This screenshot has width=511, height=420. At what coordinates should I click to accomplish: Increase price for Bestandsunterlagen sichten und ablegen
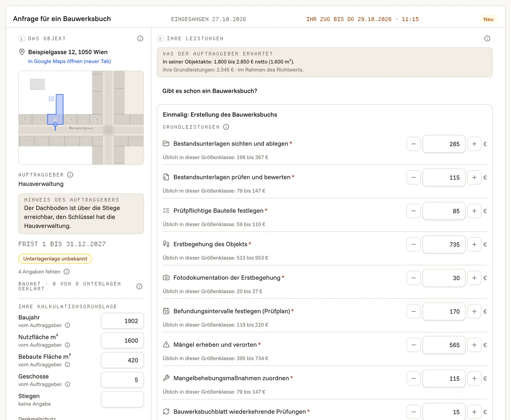click(x=474, y=144)
